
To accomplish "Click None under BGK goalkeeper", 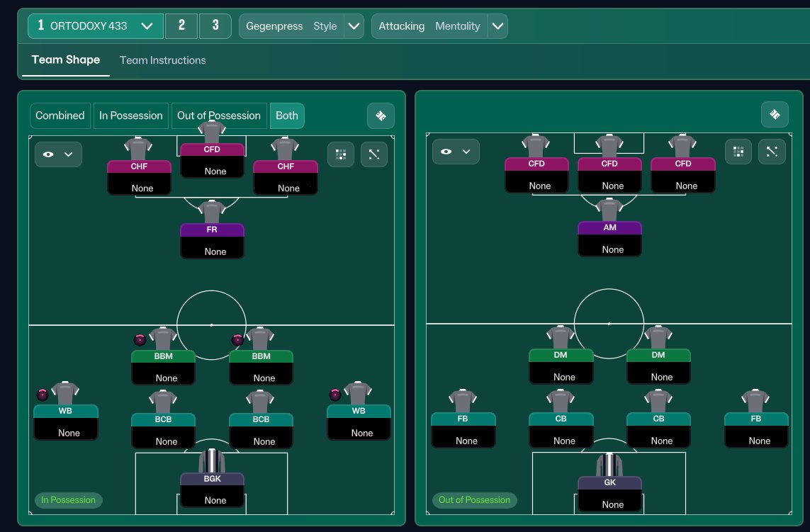I will coord(215,501).
